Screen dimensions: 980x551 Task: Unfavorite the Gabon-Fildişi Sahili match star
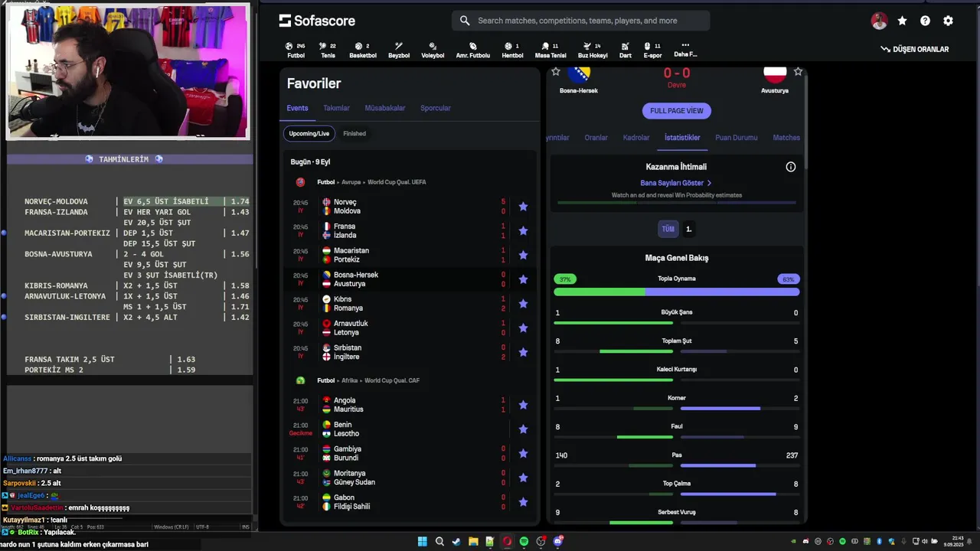(x=523, y=502)
